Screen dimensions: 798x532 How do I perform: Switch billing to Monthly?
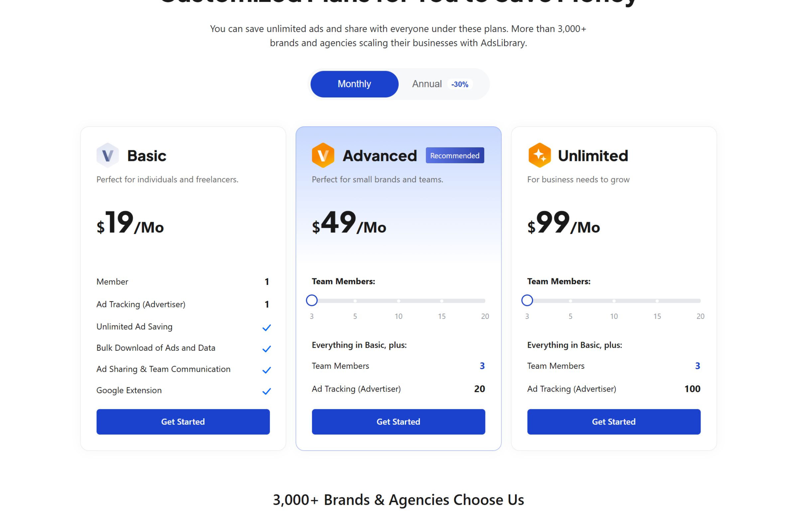(x=354, y=84)
